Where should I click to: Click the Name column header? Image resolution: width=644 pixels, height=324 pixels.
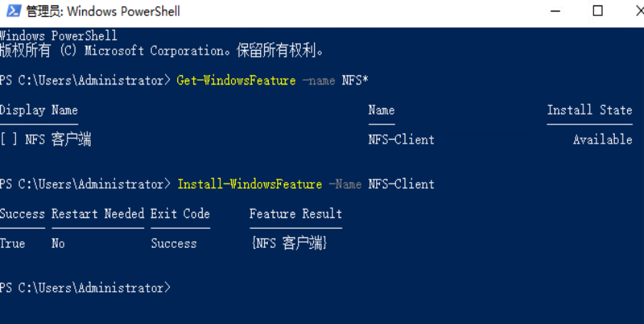(x=381, y=110)
